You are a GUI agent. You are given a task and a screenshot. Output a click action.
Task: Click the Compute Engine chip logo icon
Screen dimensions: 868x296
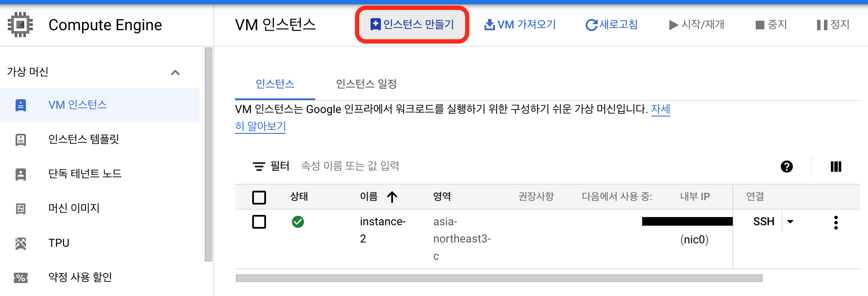coord(20,25)
